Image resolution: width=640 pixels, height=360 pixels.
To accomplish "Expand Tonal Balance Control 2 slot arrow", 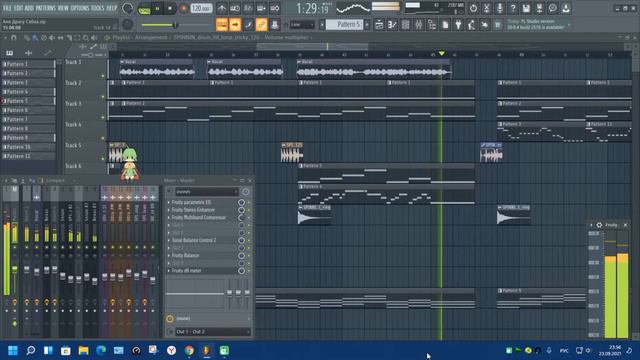I will click(x=169, y=240).
